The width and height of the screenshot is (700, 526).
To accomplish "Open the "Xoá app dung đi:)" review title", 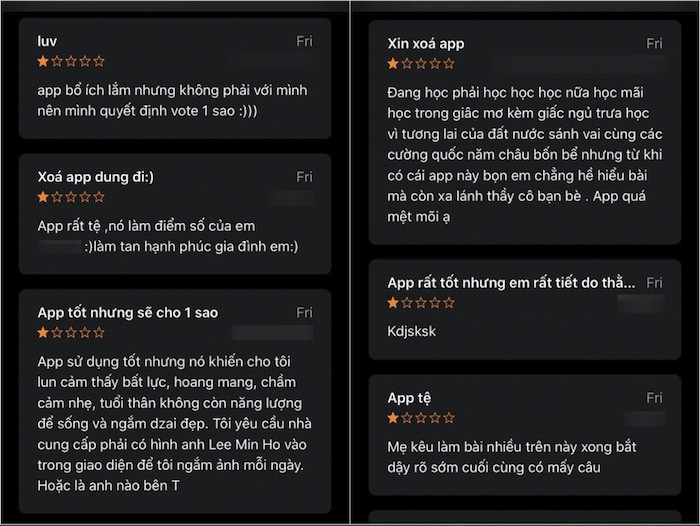I will point(95,177).
